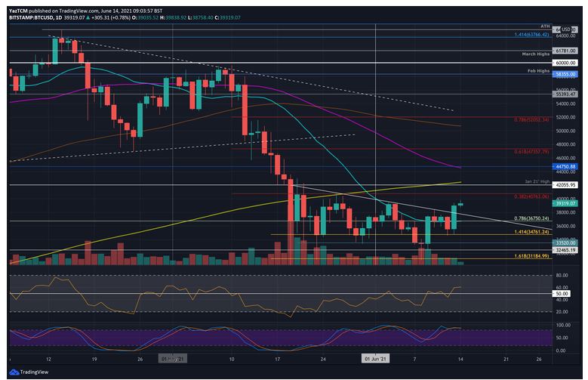Select the blue 58355.00 price tag
The width and height of the screenshot is (588, 380).
click(565, 74)
